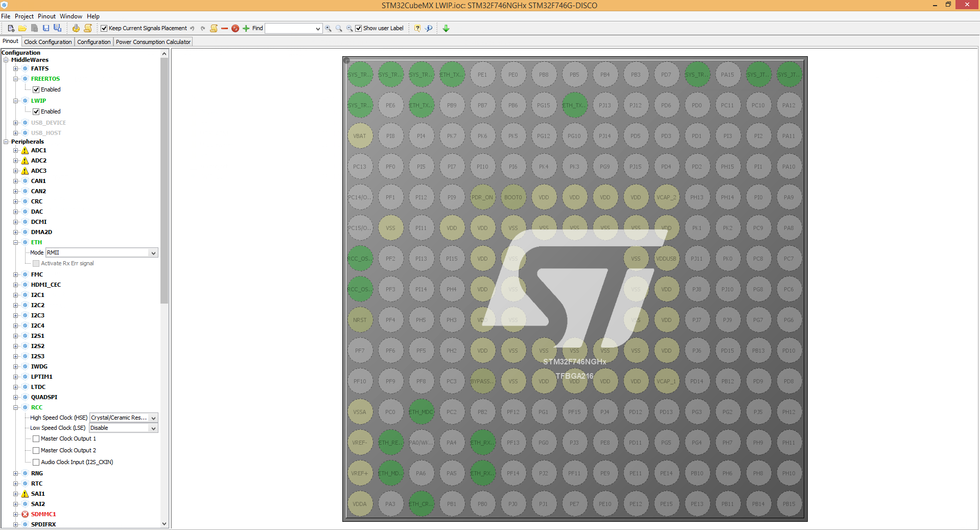This screenshot has width=980, height=530.
Task: Click the ADC3 warning triangle icon
Action: point(25,171)
